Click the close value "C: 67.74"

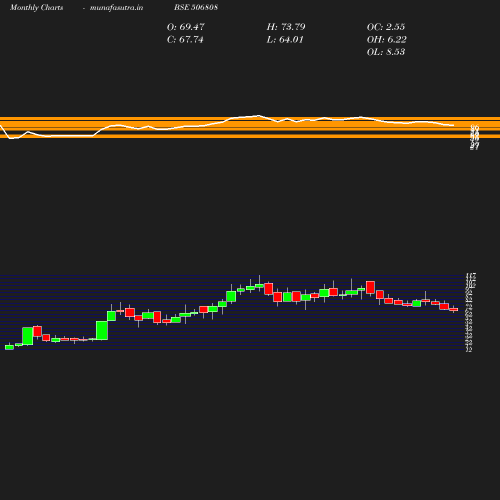185,40
